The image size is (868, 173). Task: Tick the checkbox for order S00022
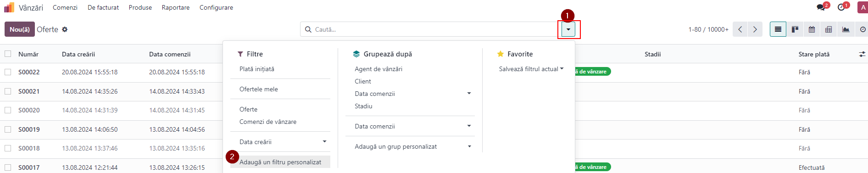8,72
